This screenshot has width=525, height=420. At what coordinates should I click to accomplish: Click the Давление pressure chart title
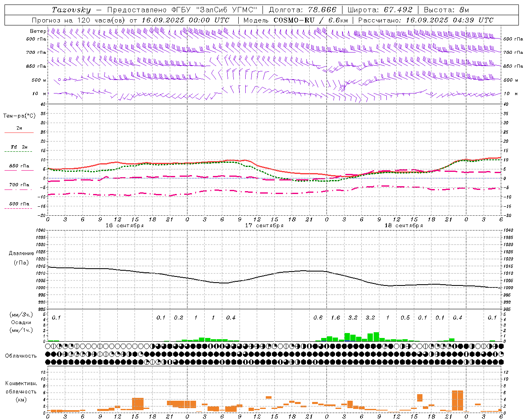(21, 253)
